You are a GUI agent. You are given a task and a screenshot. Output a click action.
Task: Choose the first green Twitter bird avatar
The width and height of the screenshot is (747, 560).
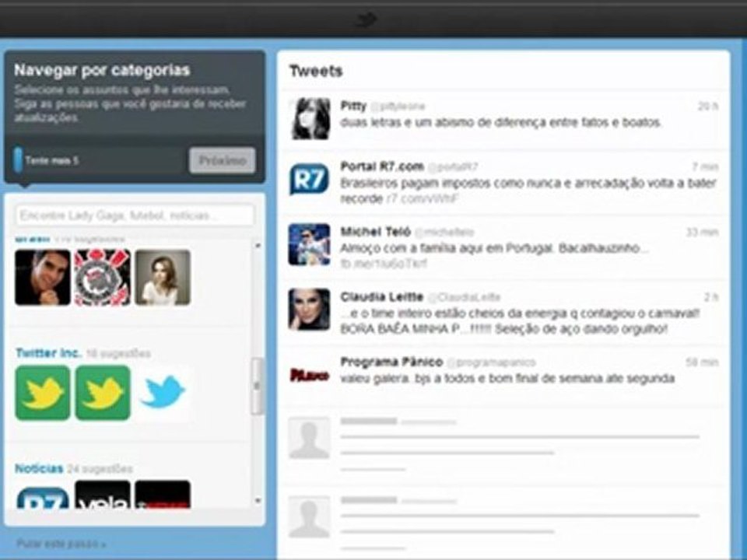(42, 393)
